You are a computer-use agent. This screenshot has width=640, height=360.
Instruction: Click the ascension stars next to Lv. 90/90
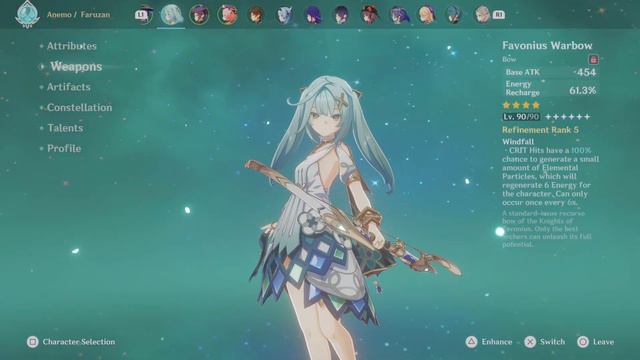[568, 117]
